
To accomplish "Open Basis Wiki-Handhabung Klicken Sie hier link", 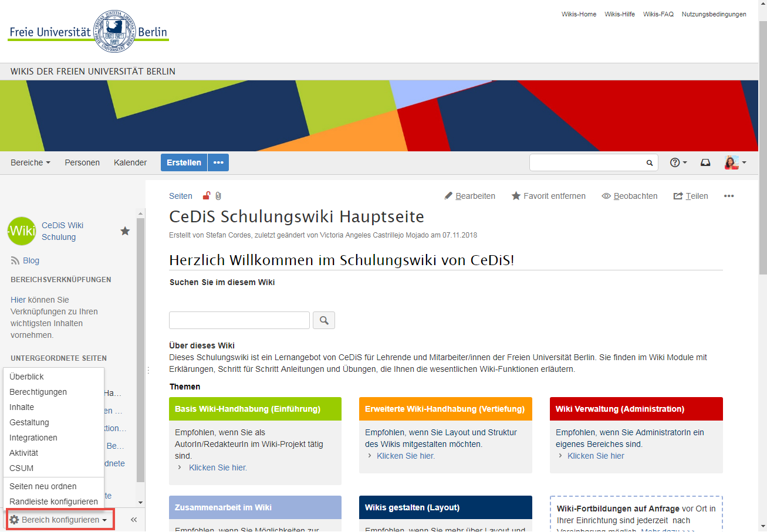I will (218, 467).
